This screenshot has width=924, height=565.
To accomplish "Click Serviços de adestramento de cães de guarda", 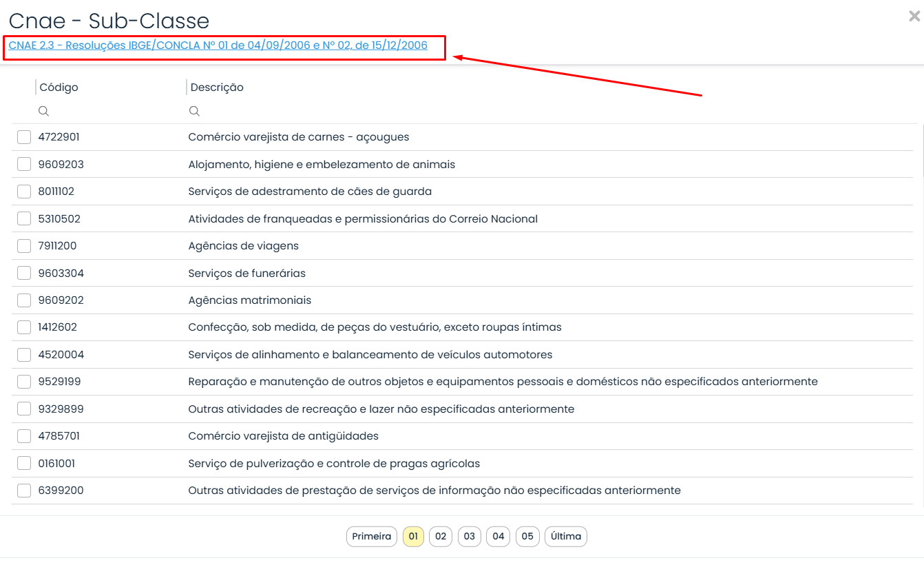I will [x=310, y=192].
